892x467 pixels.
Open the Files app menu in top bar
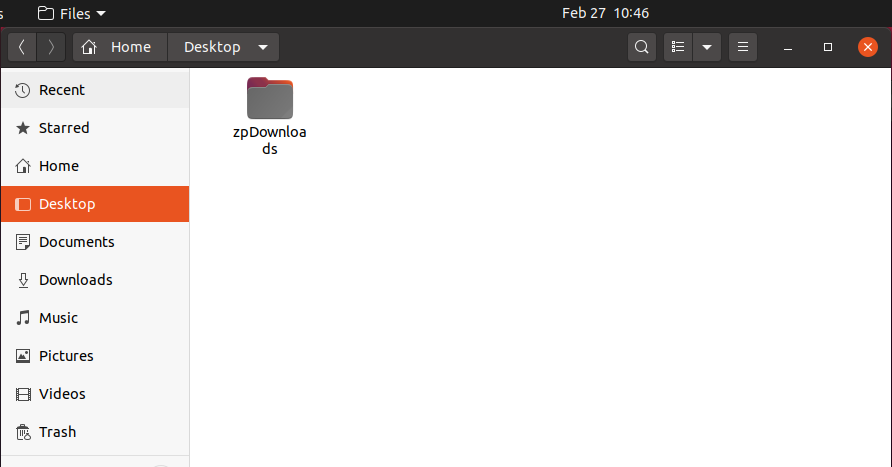coord(72,13)
